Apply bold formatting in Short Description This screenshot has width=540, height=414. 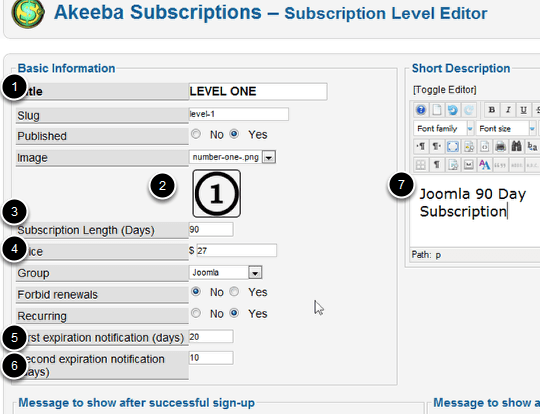tap(492, 110)
